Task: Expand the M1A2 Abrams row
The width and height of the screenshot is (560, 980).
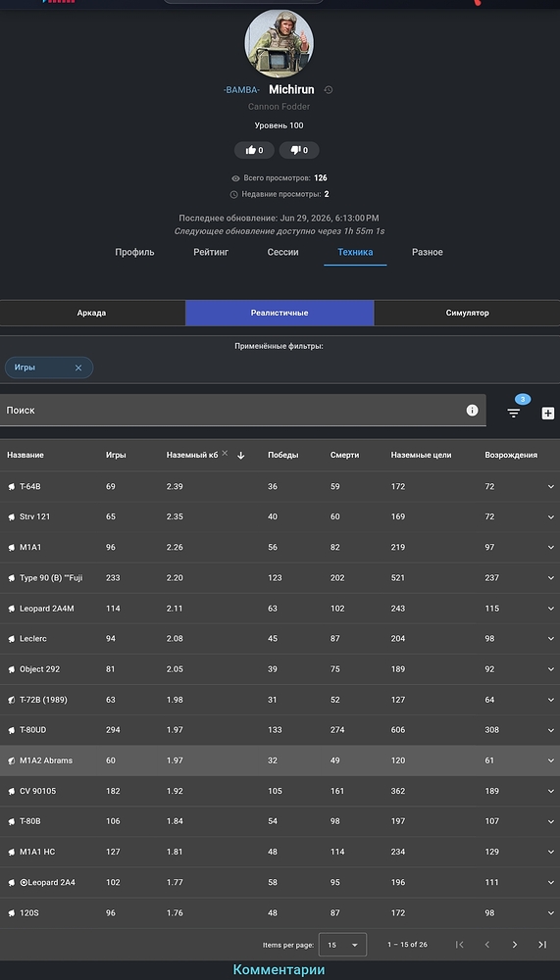Action: coord(551,760)
